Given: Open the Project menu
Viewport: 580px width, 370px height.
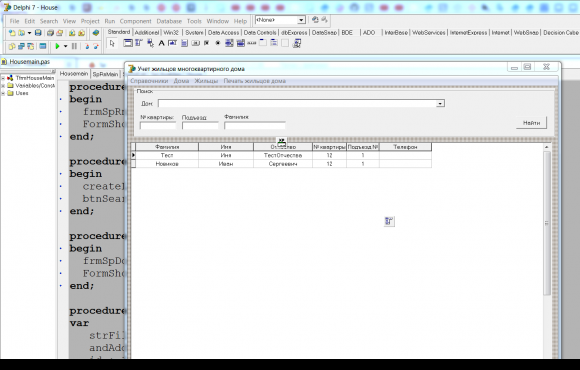Looking at the screenshot, I should pos(90,21).
